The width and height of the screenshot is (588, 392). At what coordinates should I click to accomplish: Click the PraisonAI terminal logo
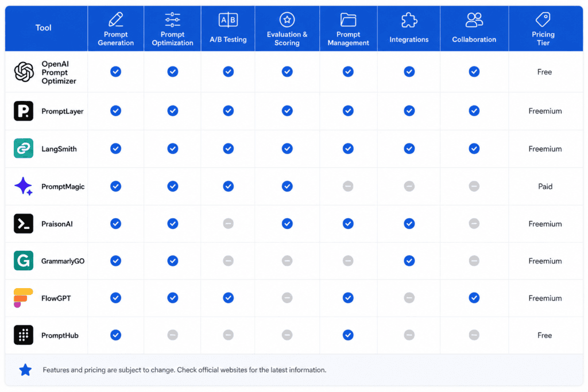coord(23,224)
